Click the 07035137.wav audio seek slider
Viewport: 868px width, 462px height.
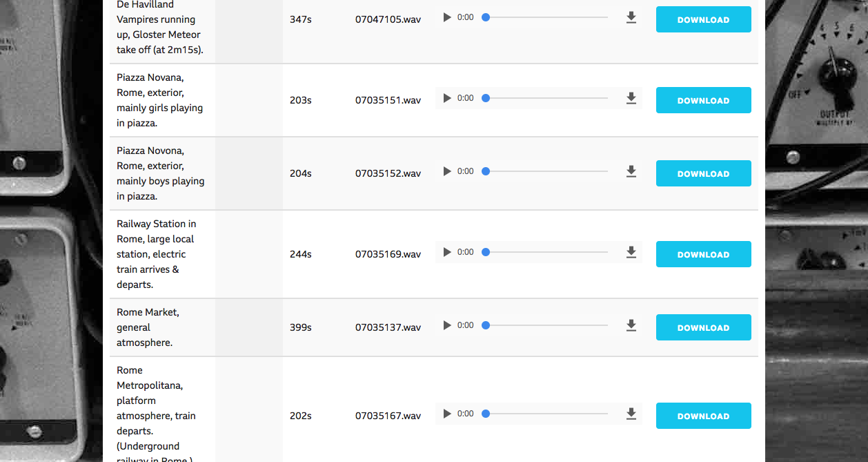(545, 325)
